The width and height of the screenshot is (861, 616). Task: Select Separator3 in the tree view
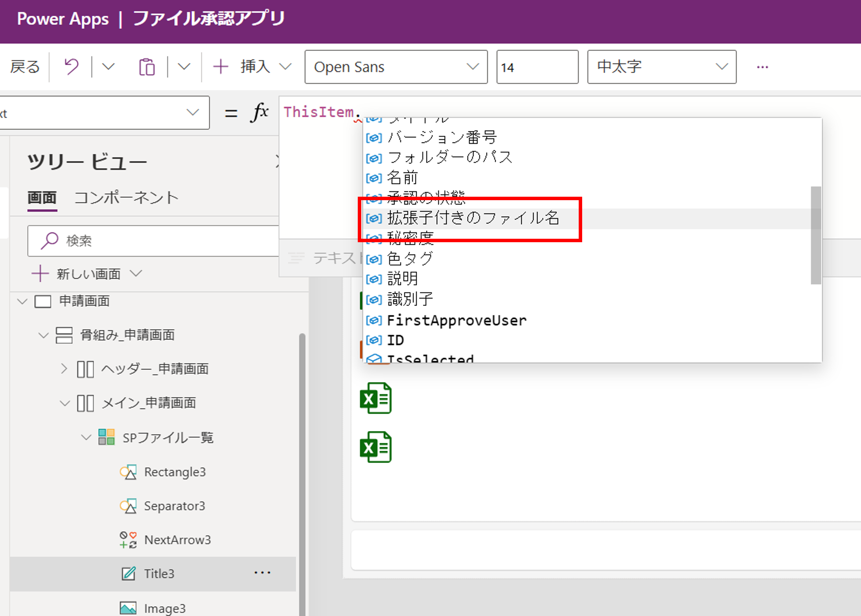(174, 506)
